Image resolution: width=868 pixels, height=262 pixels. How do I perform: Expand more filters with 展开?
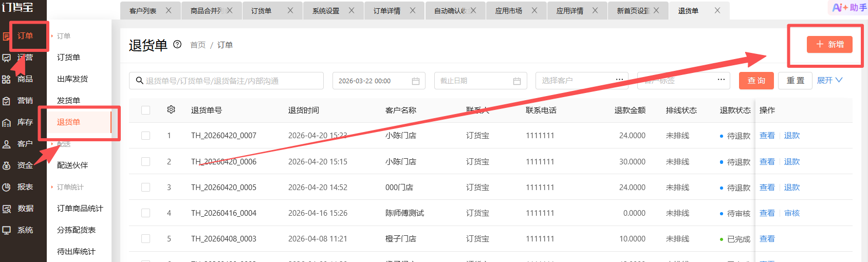829,80
